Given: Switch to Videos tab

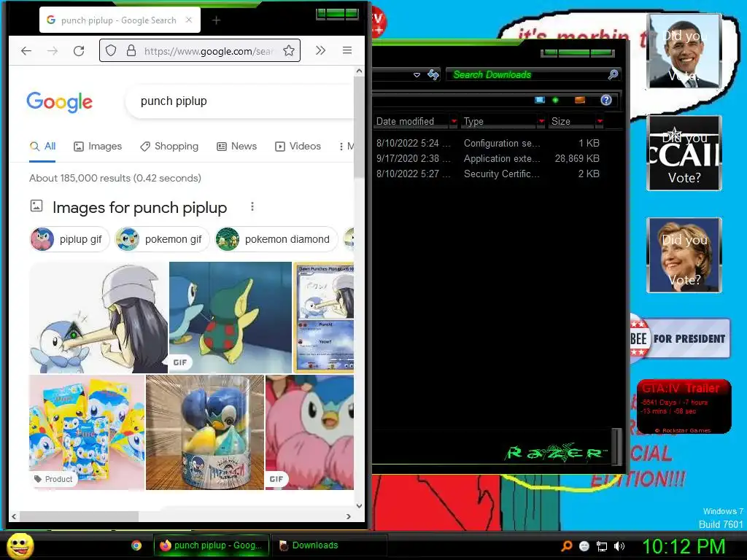Looking at the screenshot, I should click(298, 146).
